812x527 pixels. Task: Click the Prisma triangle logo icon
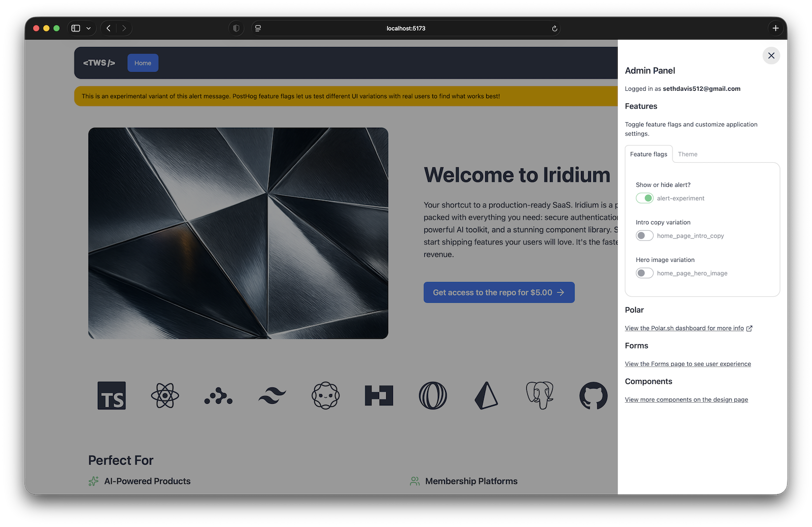[x=486, y=396]
